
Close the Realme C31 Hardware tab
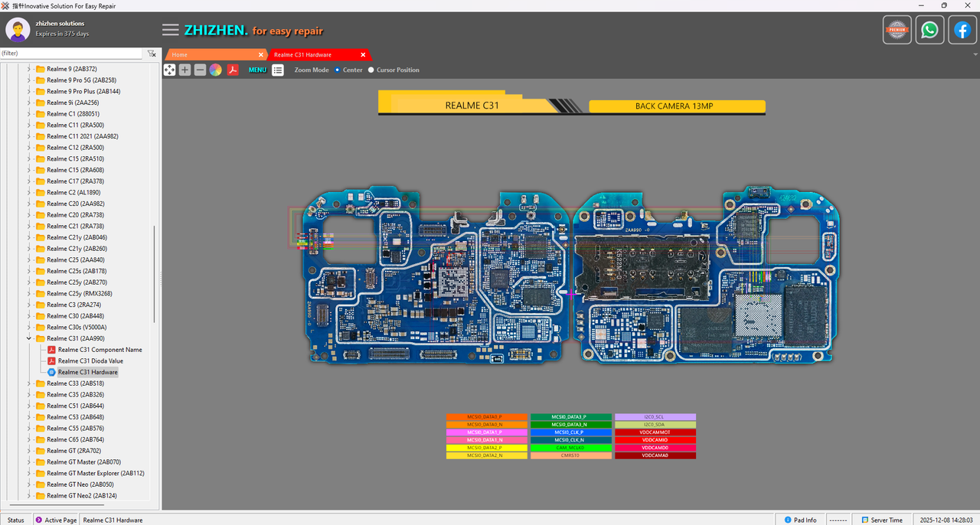(363, 55)
